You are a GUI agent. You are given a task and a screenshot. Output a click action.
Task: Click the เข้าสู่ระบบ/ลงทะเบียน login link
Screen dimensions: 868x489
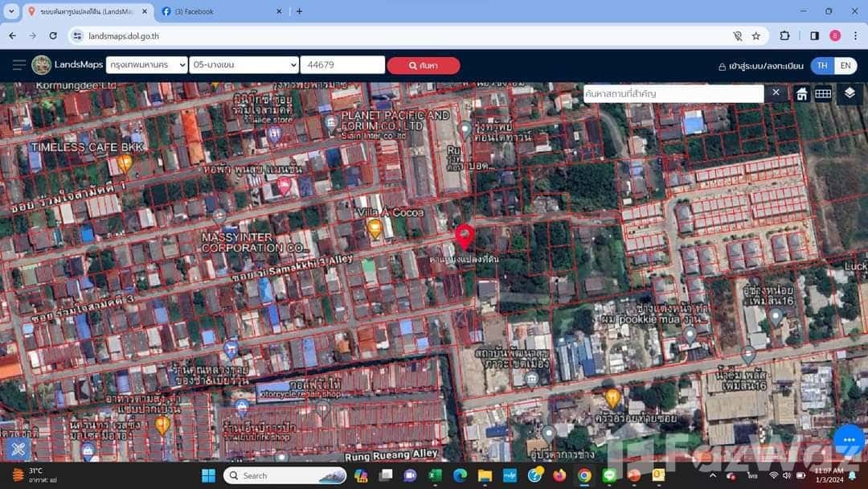pos(761,66)
